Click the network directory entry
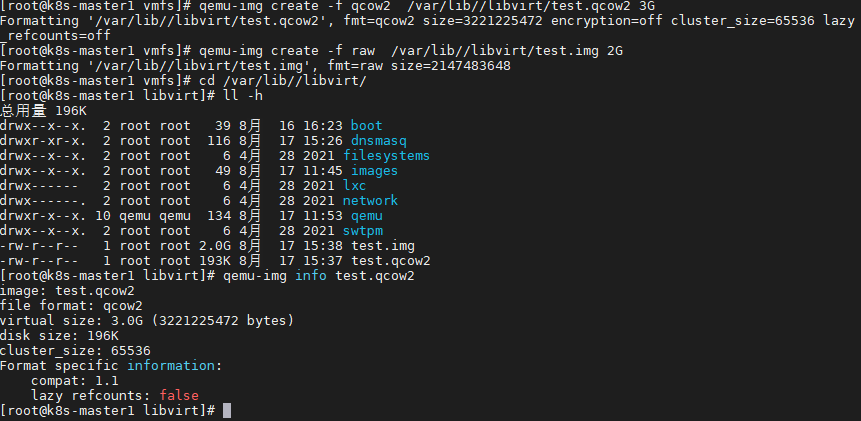The height and width of the screenshot is (421, 861). click(371, 201)
